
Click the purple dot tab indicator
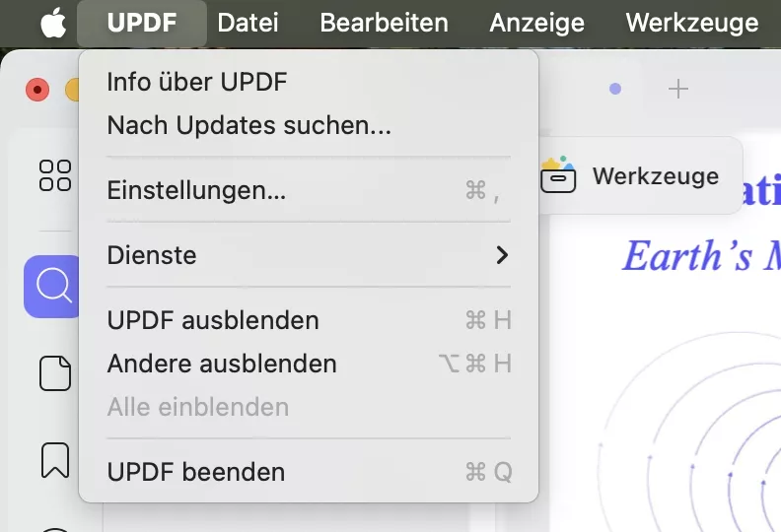pyautogui.click(x=615, y=89)
